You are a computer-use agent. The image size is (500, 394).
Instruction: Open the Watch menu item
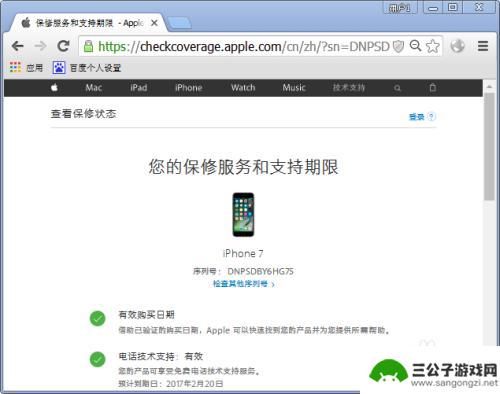coord(243,88)
